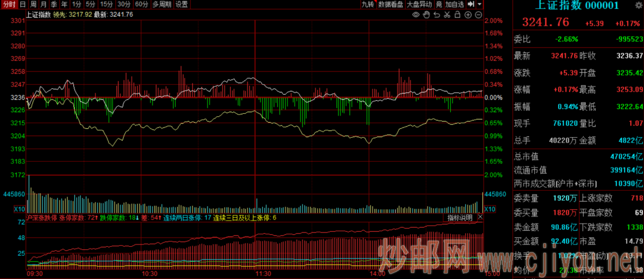Click the undo arrow icon
The height and width of the screenshot is (279, 644).
coord(436,14)
